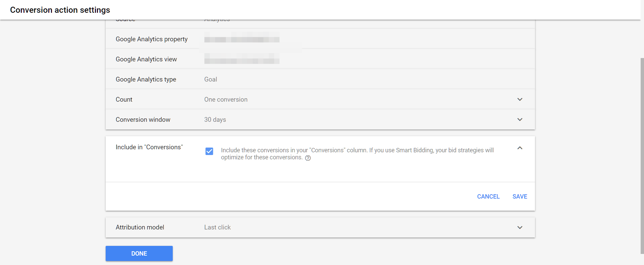Click the Attribution model label
This screenshot has width=644, height=265.
[x=140, y=227]
